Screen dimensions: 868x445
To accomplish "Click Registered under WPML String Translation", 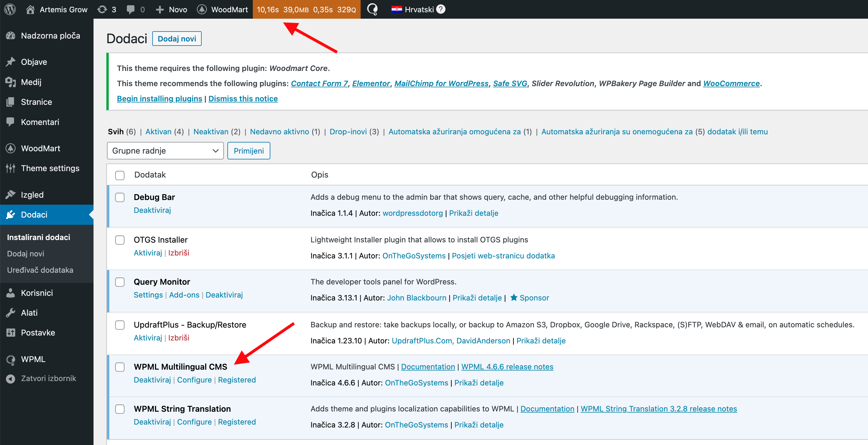I will tap(237, 422).
